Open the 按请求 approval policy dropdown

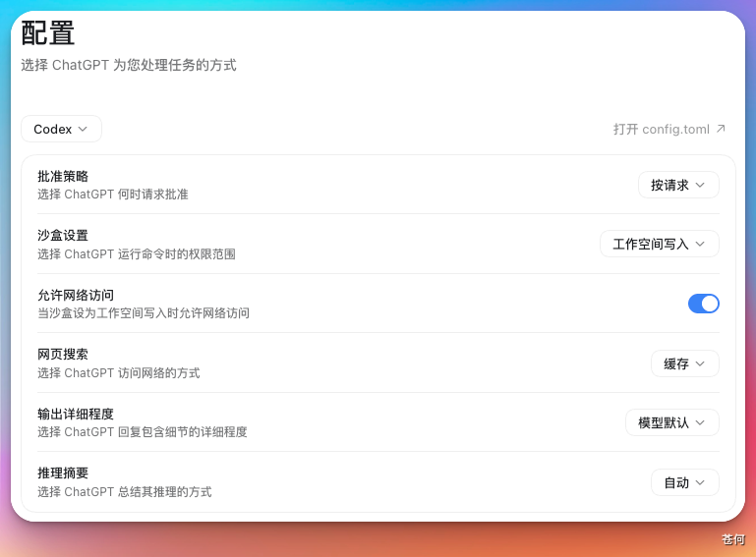pos(678,185)
